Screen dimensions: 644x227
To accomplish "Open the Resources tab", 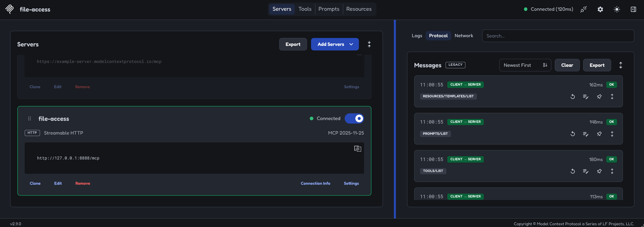I will coord(359,9).
